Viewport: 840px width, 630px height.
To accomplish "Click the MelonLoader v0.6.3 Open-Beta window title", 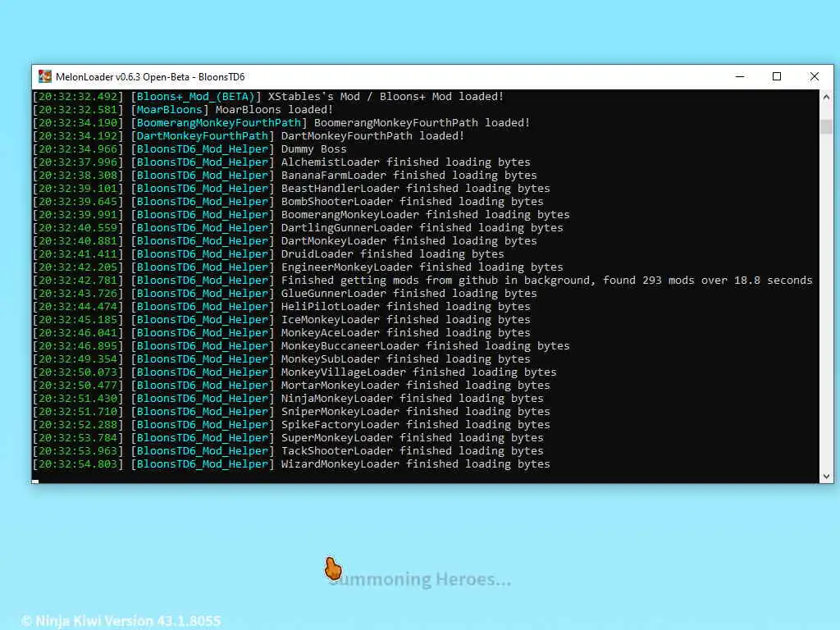I will pyautogui.click(x=150, y=76).
